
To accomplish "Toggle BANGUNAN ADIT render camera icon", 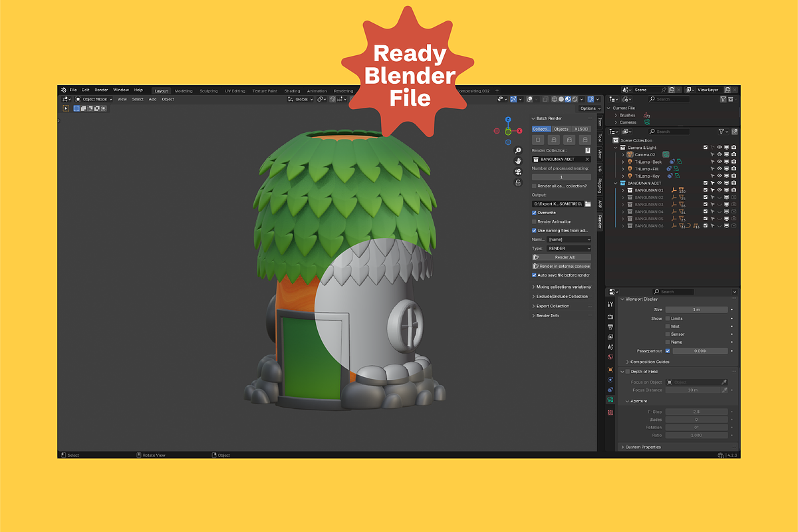I will pyautogui.click(x=734, y=183).
